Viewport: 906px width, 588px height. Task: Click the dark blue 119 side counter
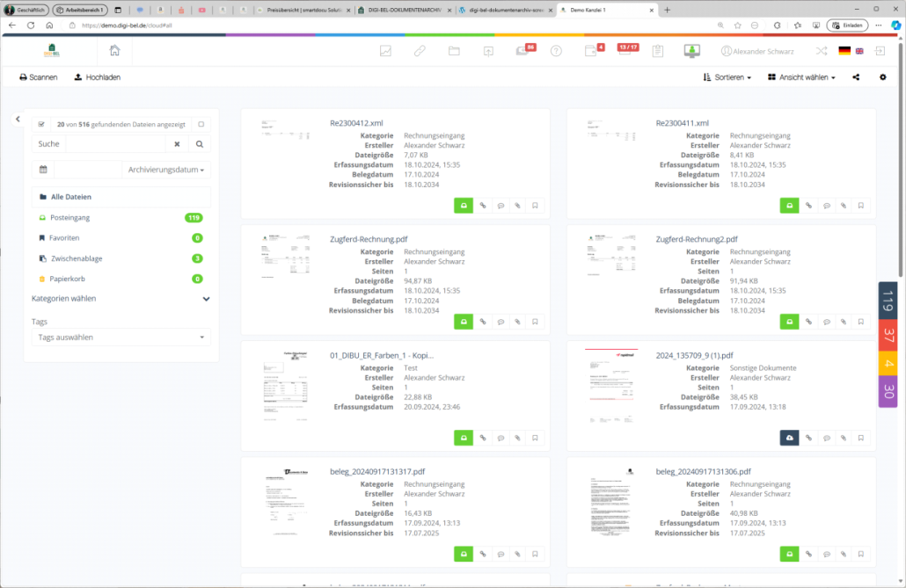point(888,301)
